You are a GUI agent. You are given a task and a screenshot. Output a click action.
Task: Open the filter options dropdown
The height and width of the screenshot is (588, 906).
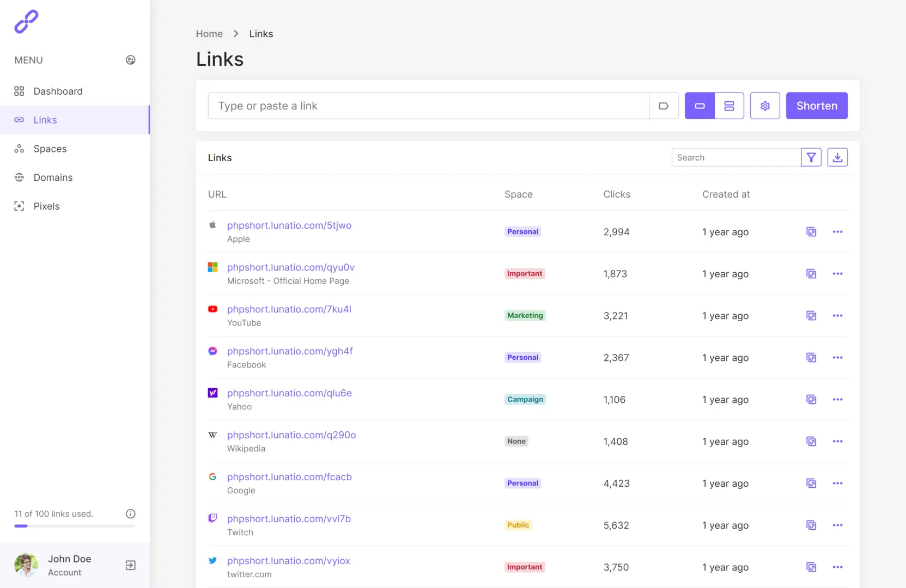811,157
